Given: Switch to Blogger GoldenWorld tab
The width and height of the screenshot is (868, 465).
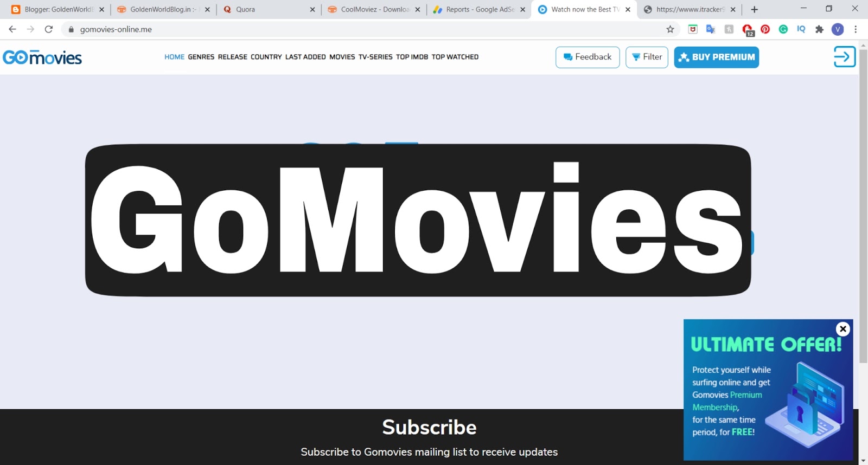Looking at the screenshot, I should pyautogui.click(x=59, y=9).
